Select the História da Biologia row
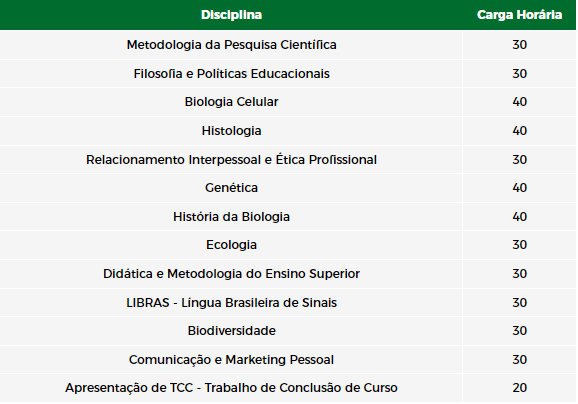Viewport: 578px width, 404px height. (x=288, y=217)
